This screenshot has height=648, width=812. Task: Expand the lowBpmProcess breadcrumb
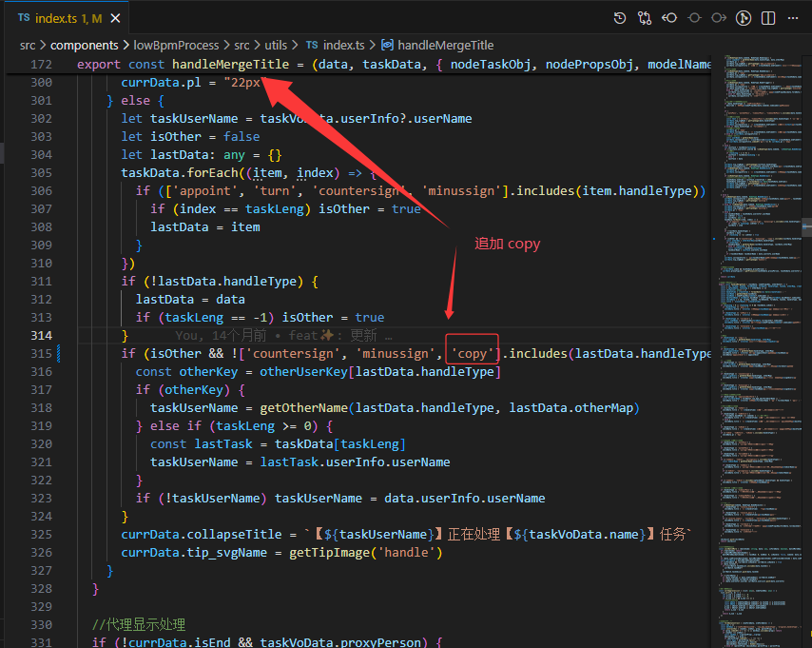[x=176, y=45]
